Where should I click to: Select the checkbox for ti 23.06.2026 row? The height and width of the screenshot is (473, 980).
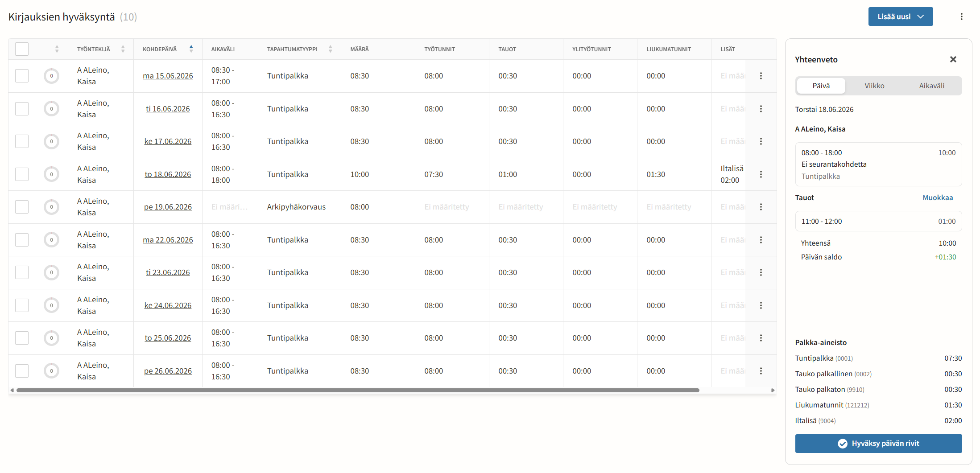[22, 272]
